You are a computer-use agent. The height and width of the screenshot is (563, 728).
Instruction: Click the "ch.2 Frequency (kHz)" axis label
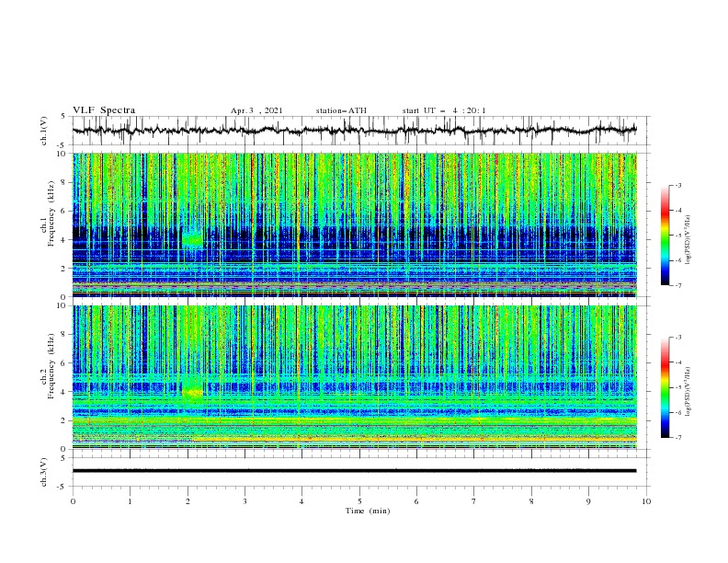(48, 366)
